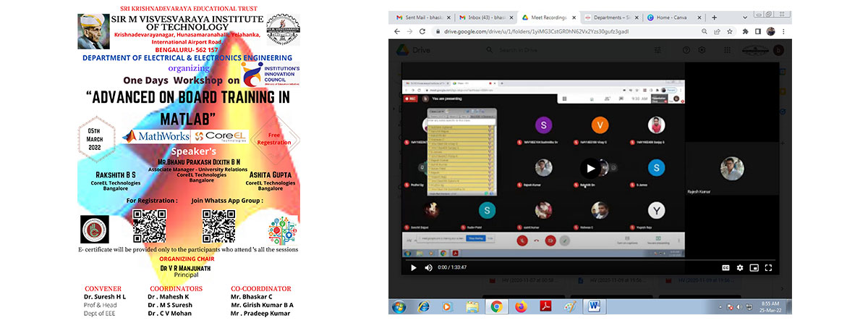
Task: Switch to the Home - Canva tab
Action: click(675, 17)
